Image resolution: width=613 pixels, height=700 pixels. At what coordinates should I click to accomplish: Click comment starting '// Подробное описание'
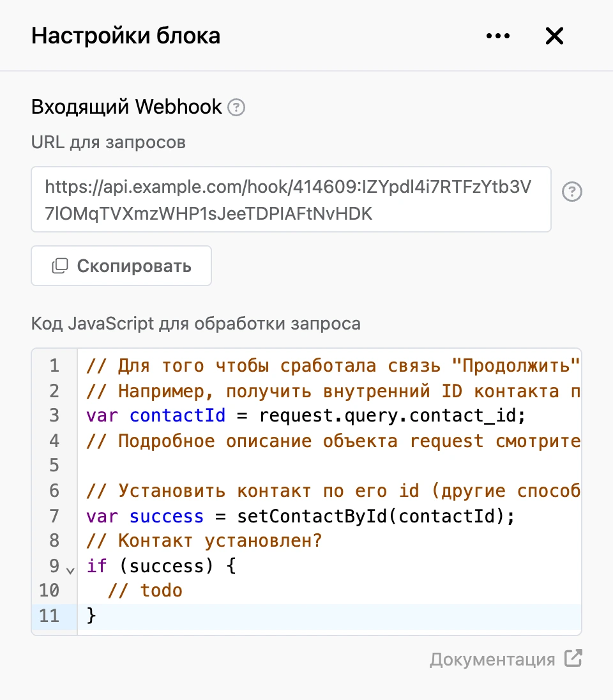(333, 441)
